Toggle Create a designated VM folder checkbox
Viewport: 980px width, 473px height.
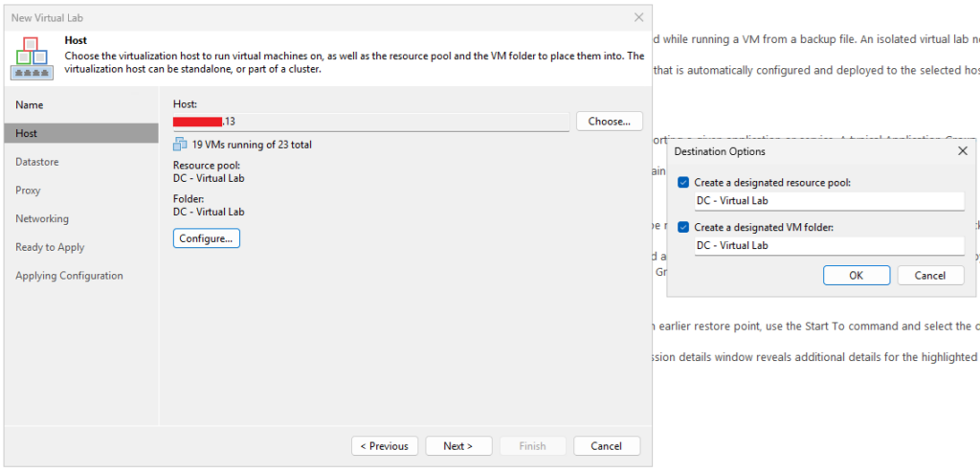coord(683,227)
